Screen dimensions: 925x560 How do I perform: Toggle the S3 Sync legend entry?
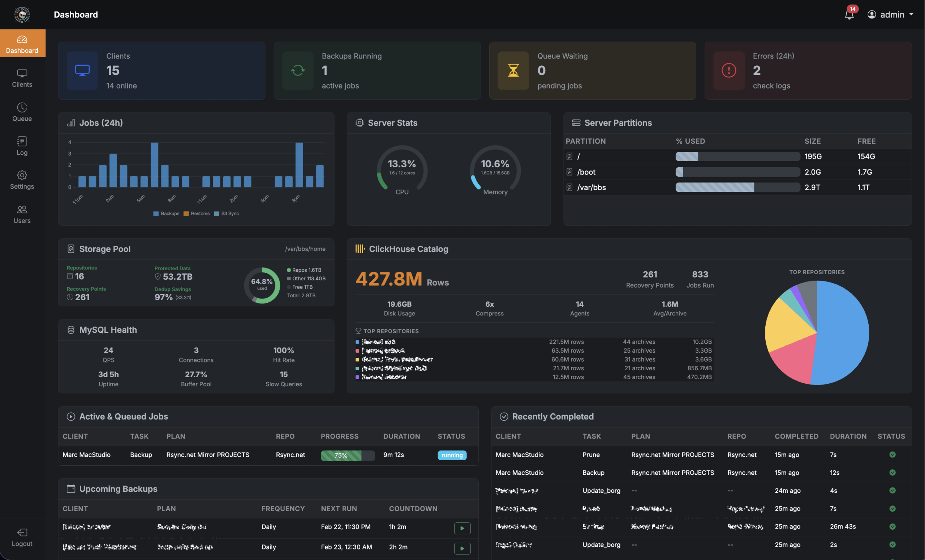[227, 213]
